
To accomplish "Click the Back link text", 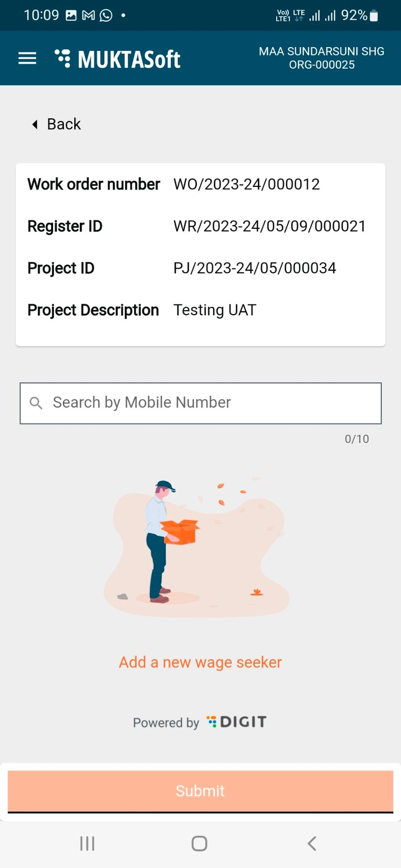I will coord(64,124).
